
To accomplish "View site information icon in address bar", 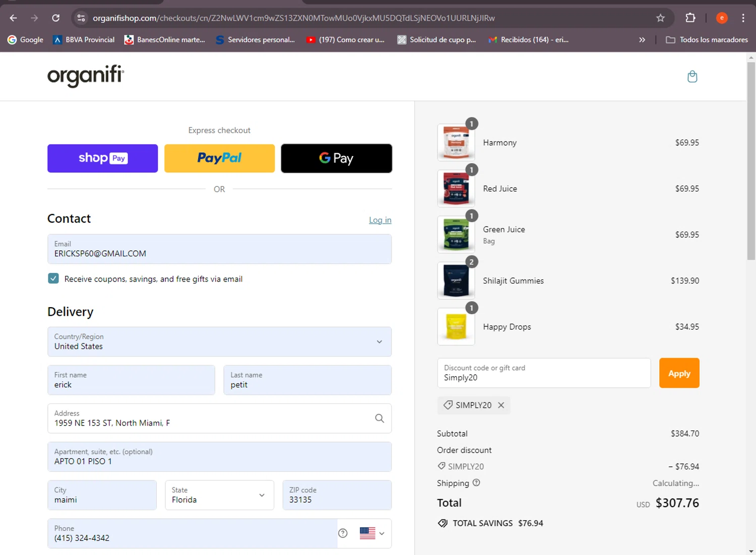I will click(x=81, y=18).
